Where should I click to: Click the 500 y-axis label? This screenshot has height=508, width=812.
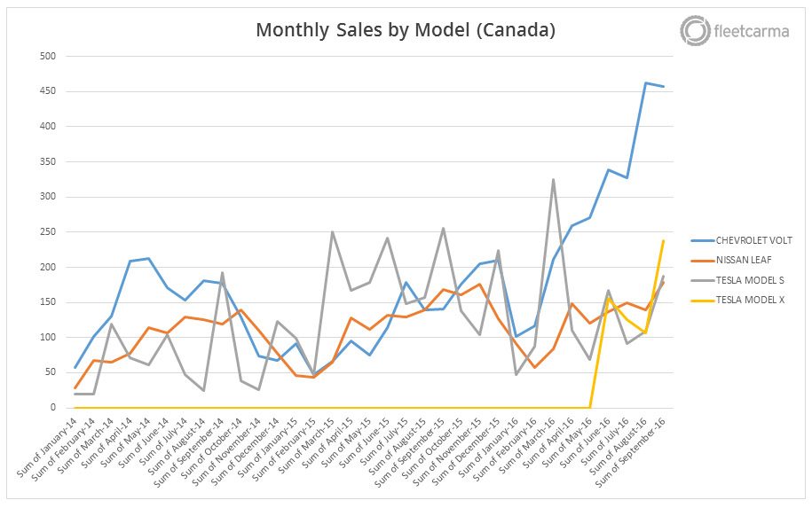point(47,56)
